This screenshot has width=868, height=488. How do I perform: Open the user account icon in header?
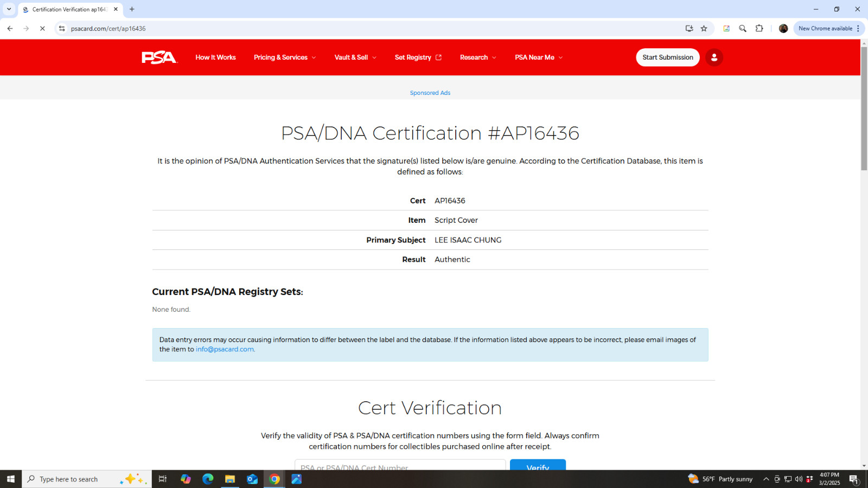coord(714,57)
